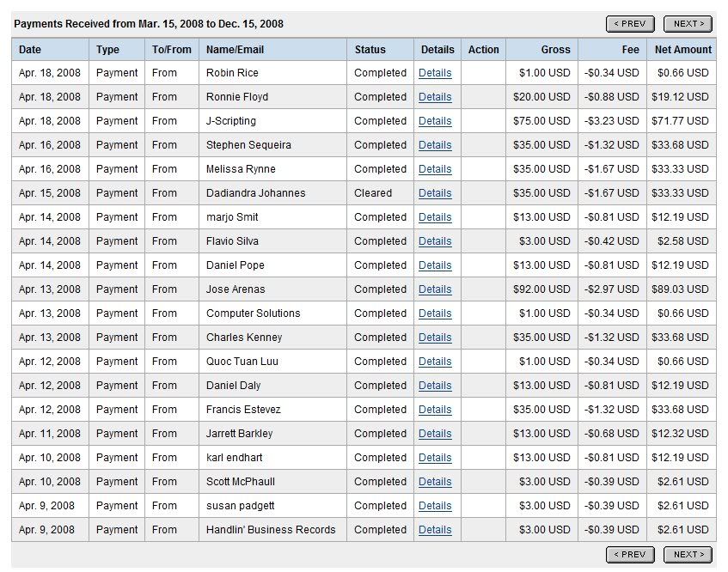Open Details for Jose Arenas payment

click(x=435, y=289)
